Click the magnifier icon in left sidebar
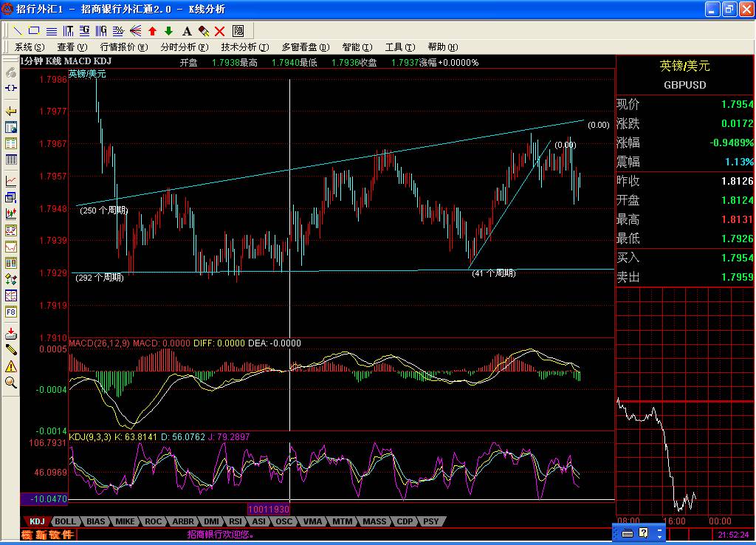756x545 pixels. [x=11, y=383]
